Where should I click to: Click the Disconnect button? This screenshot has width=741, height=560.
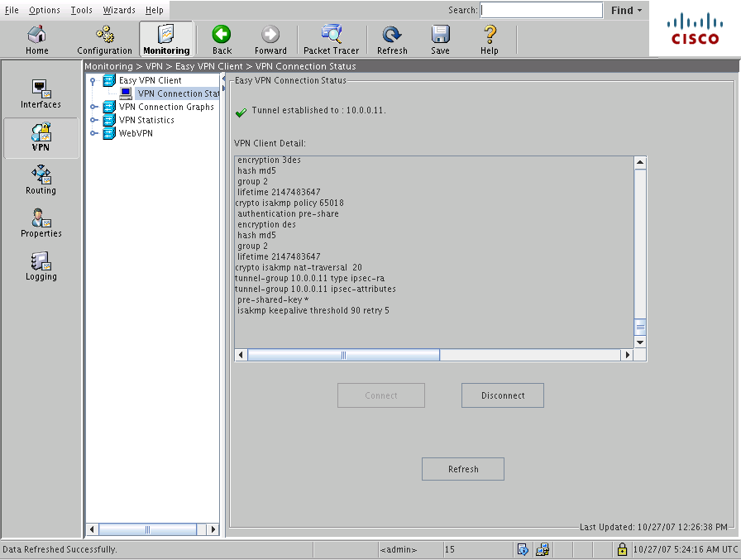(x=503, y=395)
